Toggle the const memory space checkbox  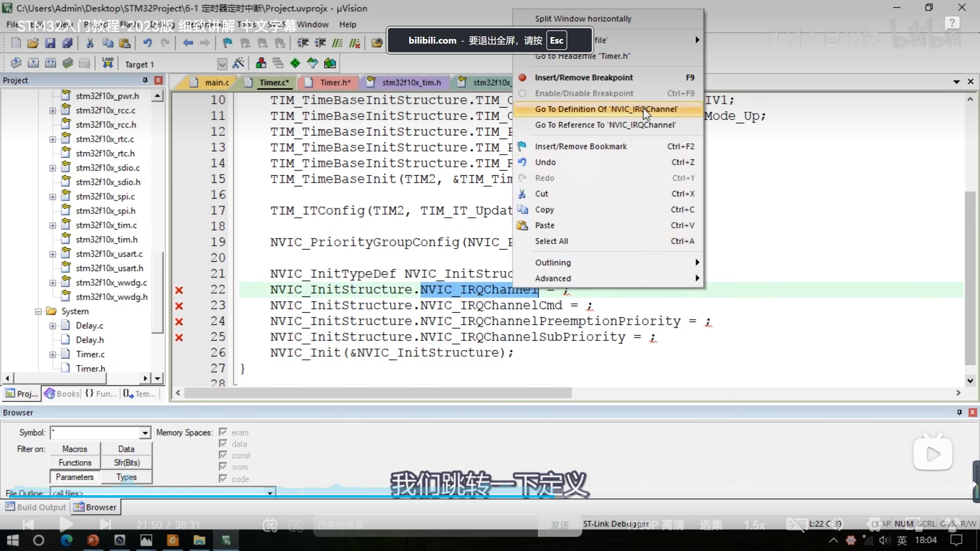pos(223,455)
